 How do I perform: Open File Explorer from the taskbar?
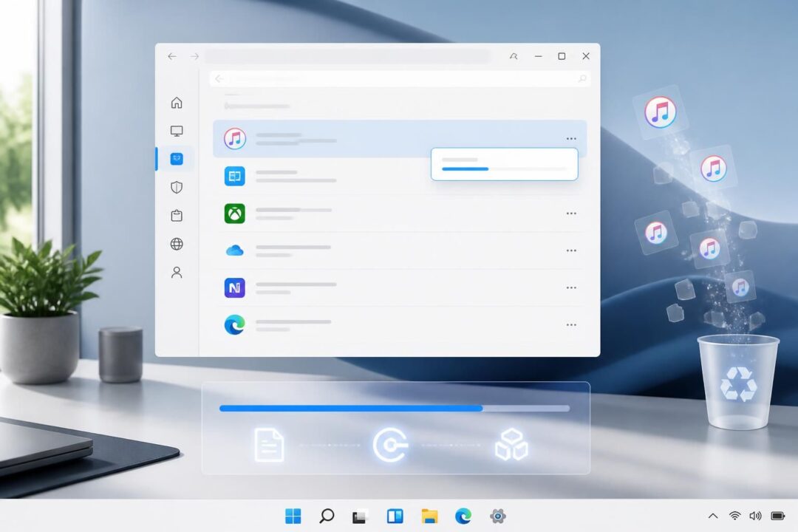(429, 516)
